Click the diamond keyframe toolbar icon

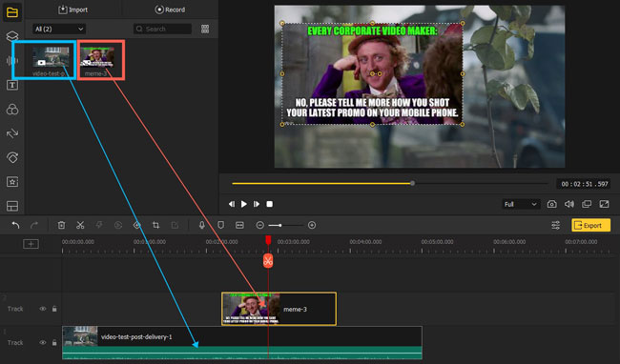[x=137, y=225]
